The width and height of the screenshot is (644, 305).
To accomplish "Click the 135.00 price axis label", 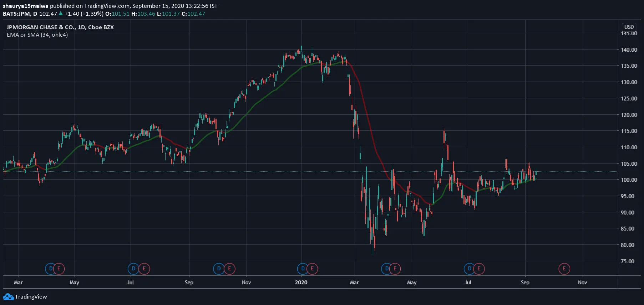I will 629,66.
